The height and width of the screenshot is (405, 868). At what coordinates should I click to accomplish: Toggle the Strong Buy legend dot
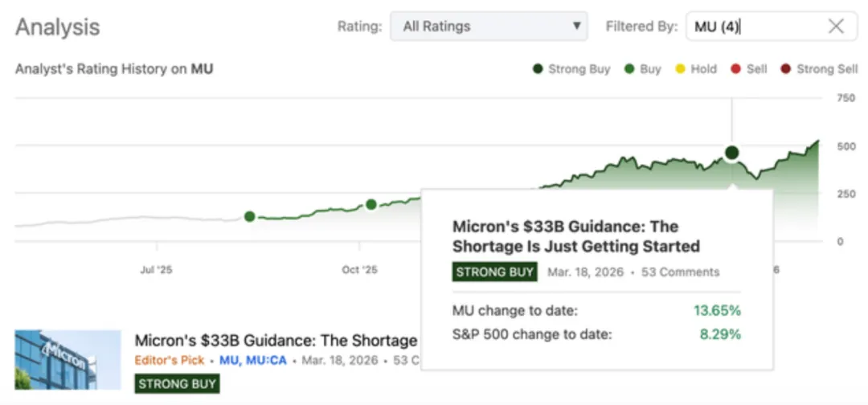click(537, 69)
